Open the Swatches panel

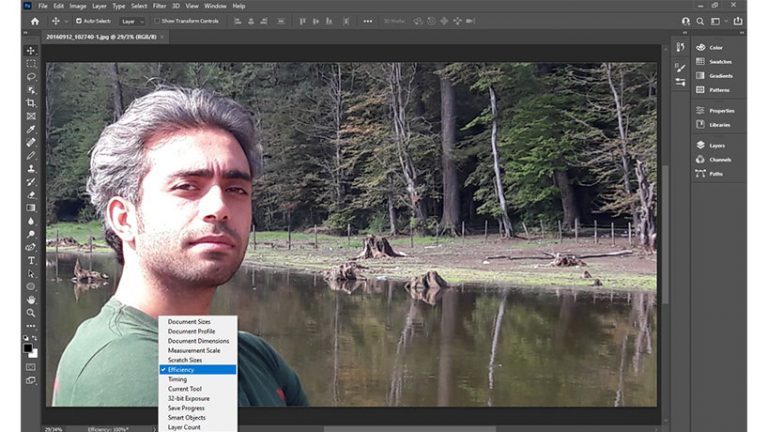719,61
